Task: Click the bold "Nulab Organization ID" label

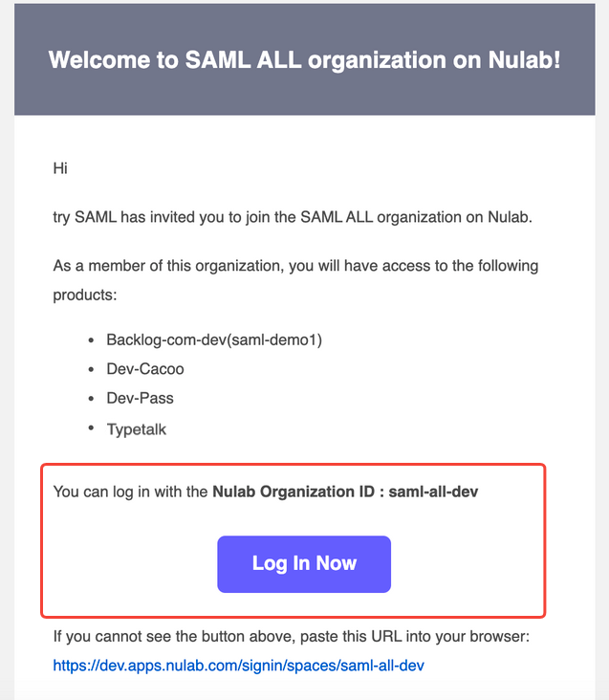Action: coord(294,492)
